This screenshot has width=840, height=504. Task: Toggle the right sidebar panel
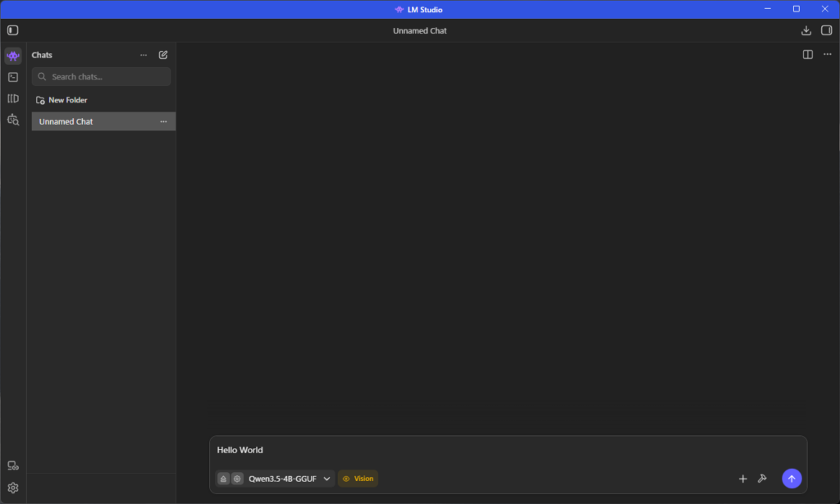point(826,30)
